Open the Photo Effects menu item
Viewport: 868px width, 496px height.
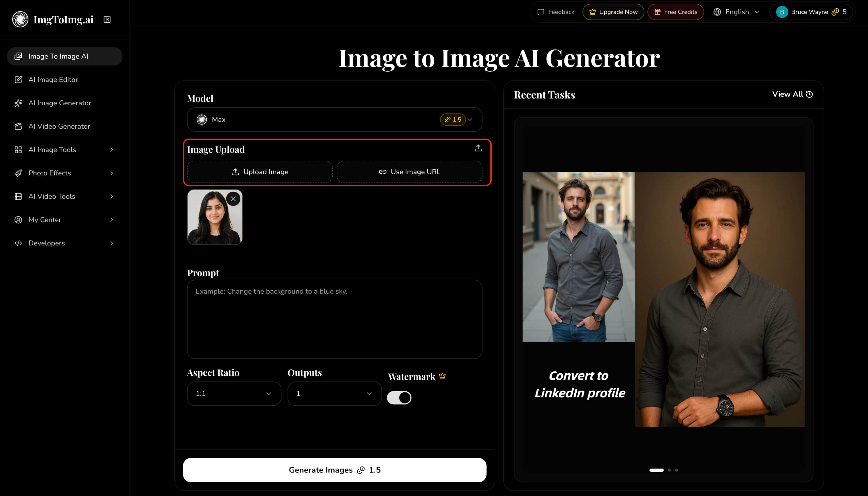pos(65,173)
